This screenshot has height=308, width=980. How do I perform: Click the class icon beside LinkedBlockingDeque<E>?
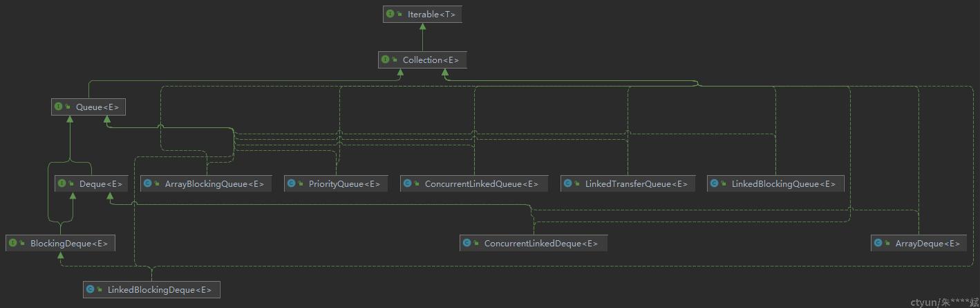(91, 289)
